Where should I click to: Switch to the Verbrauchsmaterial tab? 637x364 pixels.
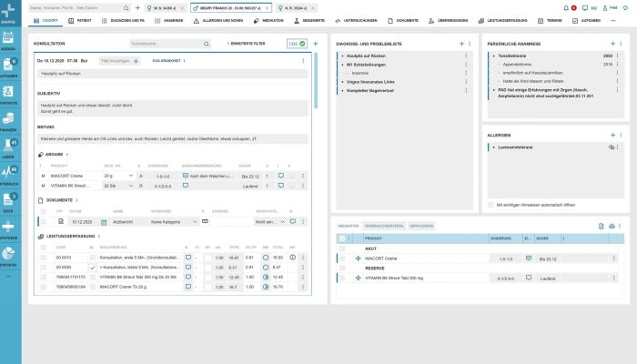coord(384,226)
